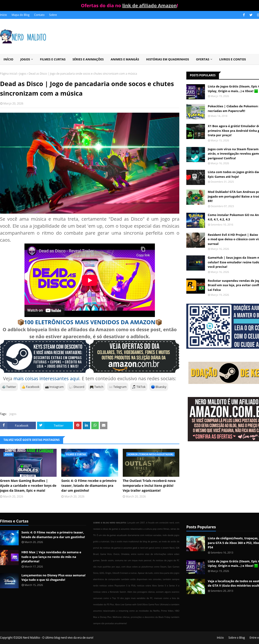Click the Steam keys discount banner

(45, 356)
